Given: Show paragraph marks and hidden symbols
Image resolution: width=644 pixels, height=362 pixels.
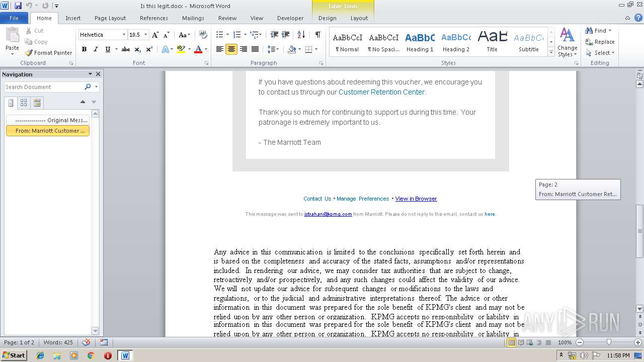Looking at the screenshot, I should [x=318, y=35].
